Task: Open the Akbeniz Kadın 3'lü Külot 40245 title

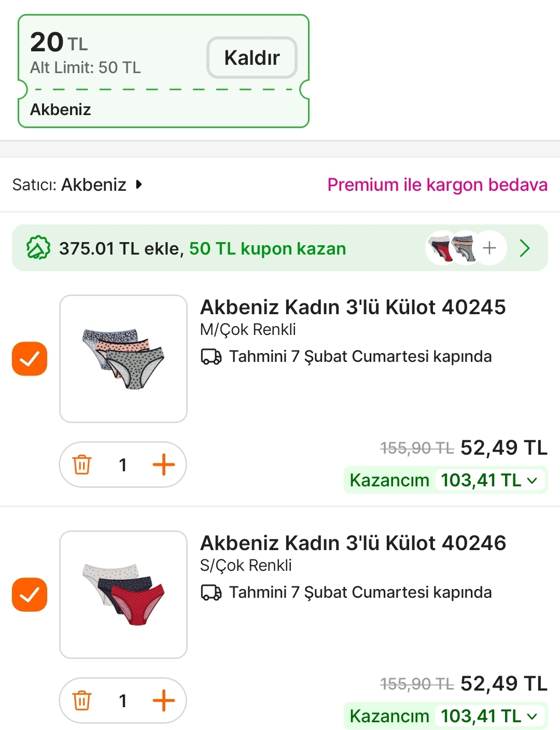Action: 353,307
